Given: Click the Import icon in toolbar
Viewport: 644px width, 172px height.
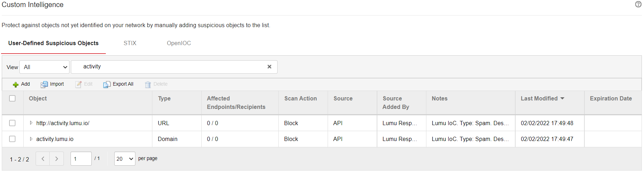Looking at the screenshot, I should 44,84.
